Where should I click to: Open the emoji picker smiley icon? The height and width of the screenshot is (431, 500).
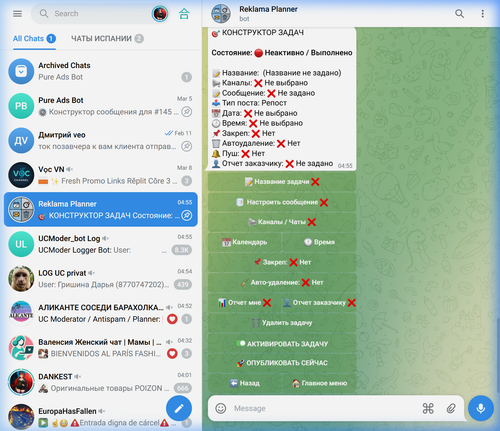coord(221,408)
